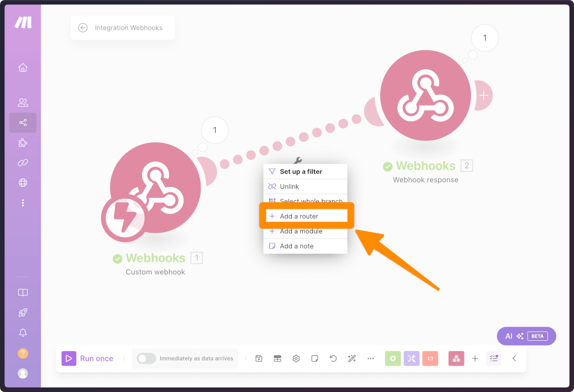Expand sidebar vertical dots more menu
Image resolution: width=574 pixels, height=392 pixels.
click(x=23, y=203)
